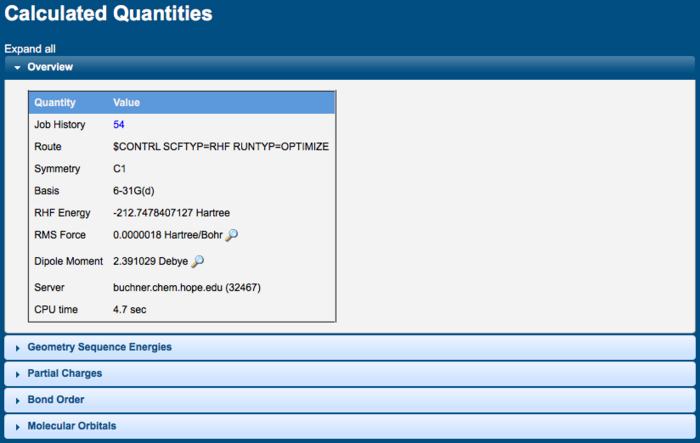Click the down arrow icon beside Overview
Screen dimensions: 700x443
tap(17, 67)
